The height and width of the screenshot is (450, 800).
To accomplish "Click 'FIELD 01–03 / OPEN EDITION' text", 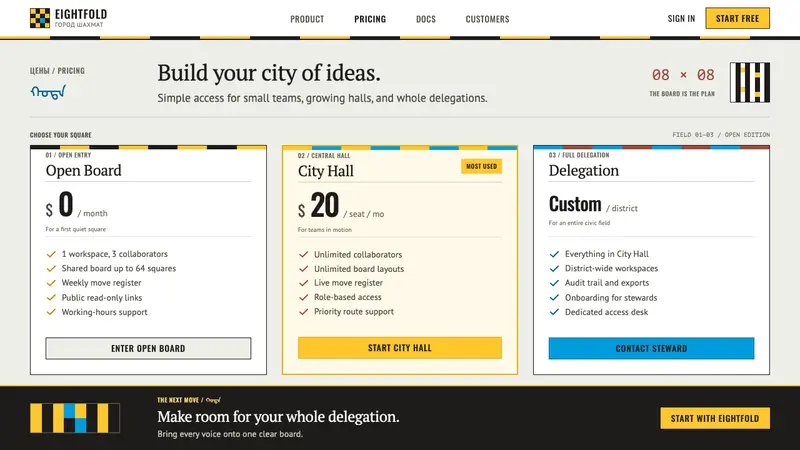I will [x=721, y=135].
